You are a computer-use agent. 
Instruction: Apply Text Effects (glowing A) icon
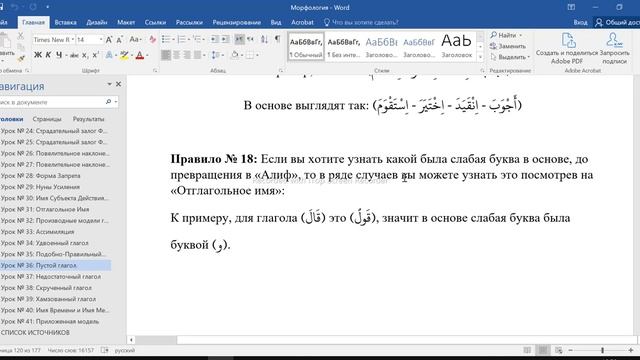109,55
